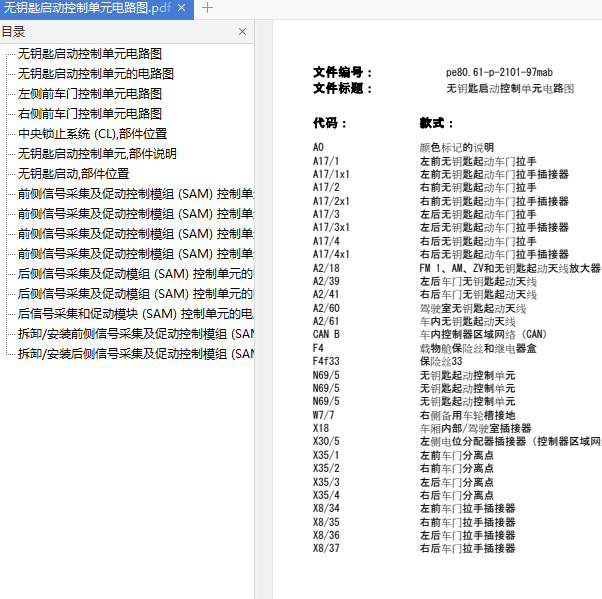
Task: Click code X18
Action: 321,428
